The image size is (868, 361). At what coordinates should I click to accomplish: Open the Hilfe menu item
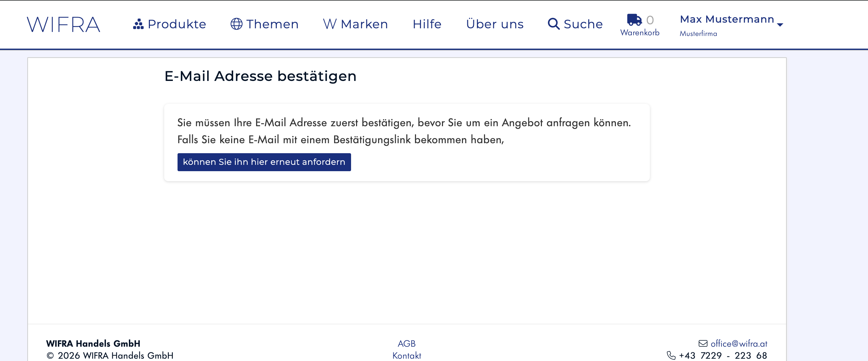click(x=426, y=24)
